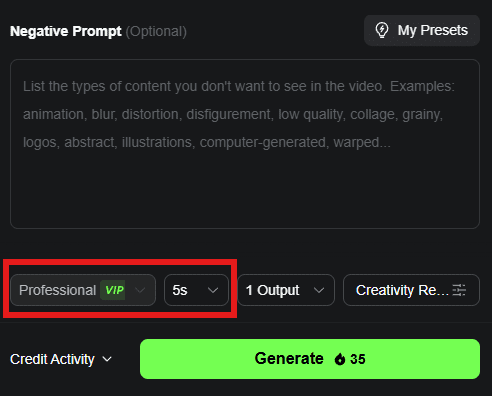The image size is (492, 396).
Task: Click the lightbulb icon beside My Presets
Action: [382, 30]
